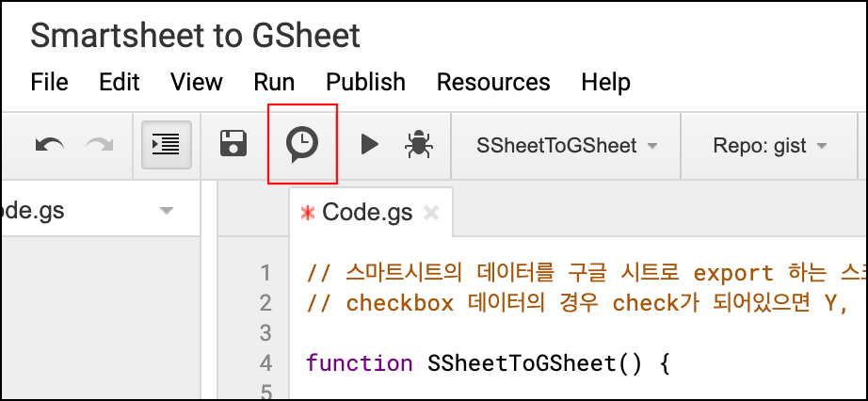Open the Publish menu
The width and height of the screenshot is (868, 401).
[x=366, y=82]
